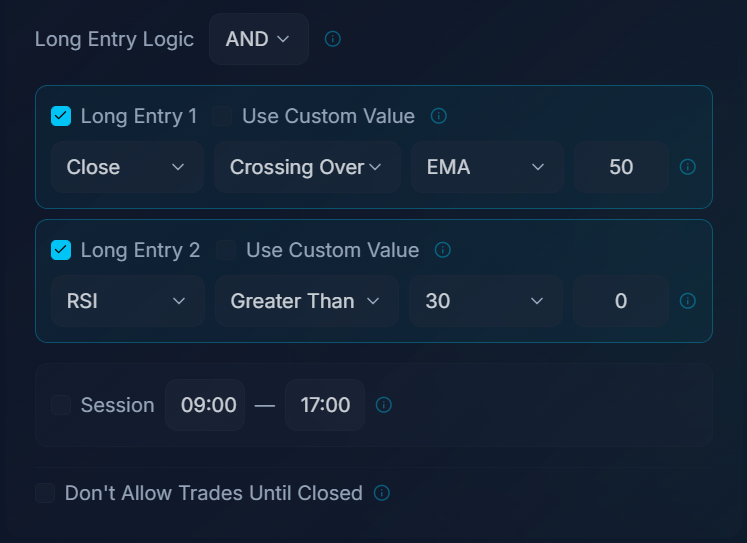Viewport: 747px width, 543px height.
Task: Click info icon next to Session times
Action: point(383,405)
